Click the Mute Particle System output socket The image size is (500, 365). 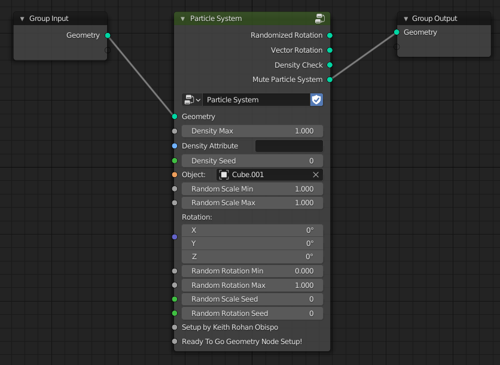330,80
